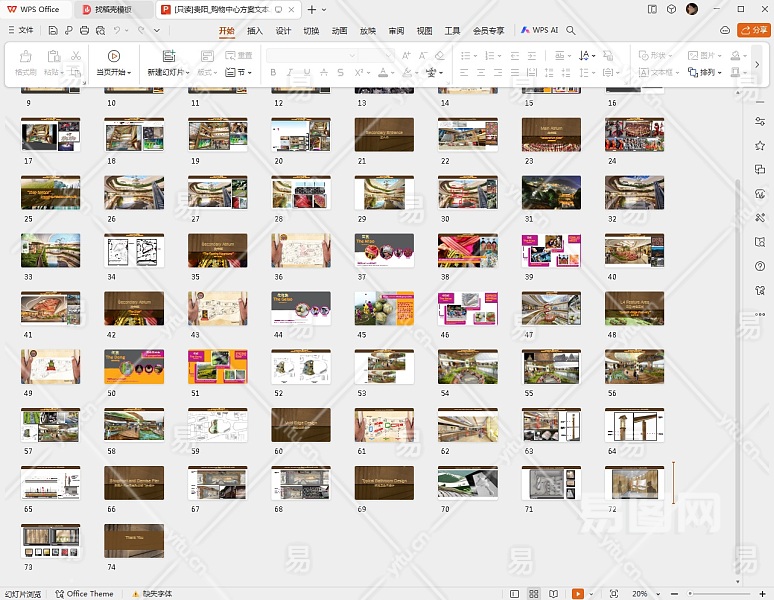
Task: Open the settings sliders icon in right sidebar
Action: 760,120
